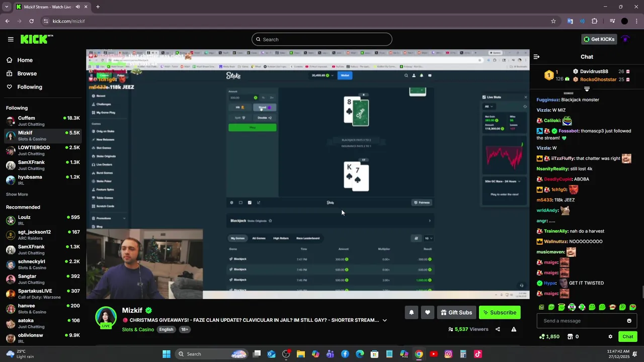
Task: Open the shop icon beside 0
Action: click(570, 337)
